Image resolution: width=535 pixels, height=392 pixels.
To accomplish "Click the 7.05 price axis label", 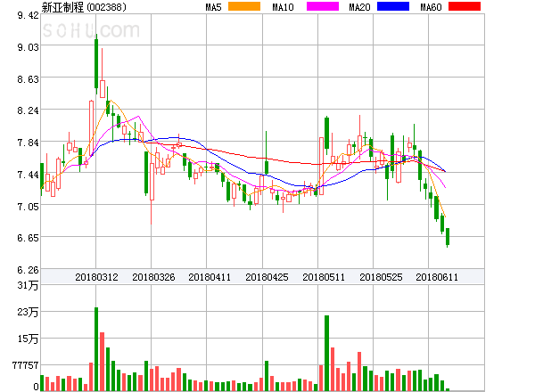I will 28,207.
